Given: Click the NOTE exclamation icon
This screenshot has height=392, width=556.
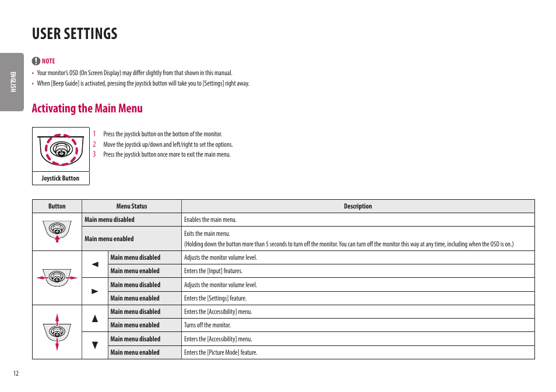Looking at the screenshot, I should pos(34,61).
